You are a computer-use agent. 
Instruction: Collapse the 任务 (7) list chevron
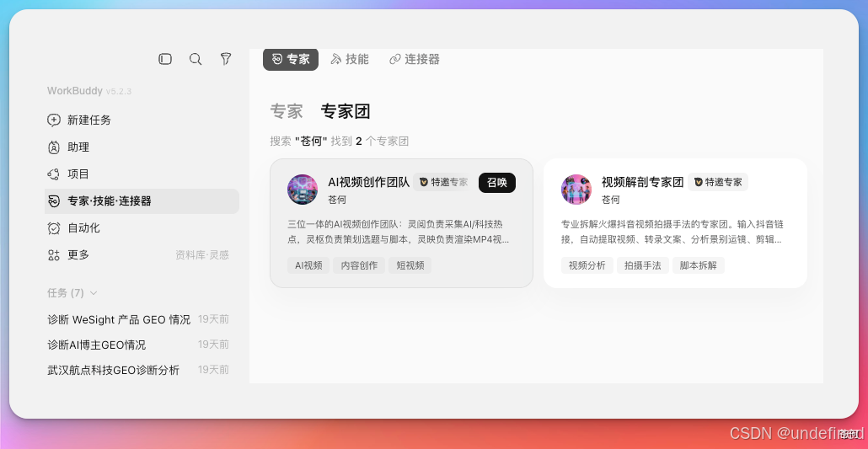94,293
